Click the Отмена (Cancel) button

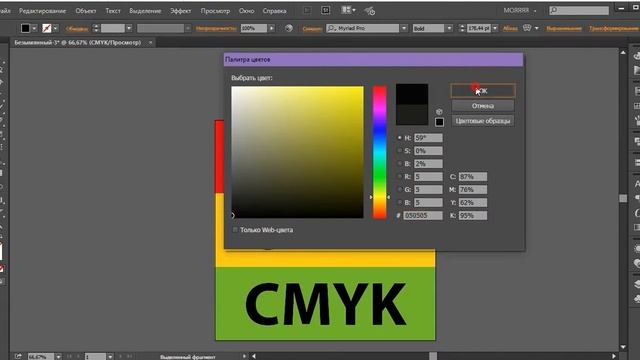483,106
